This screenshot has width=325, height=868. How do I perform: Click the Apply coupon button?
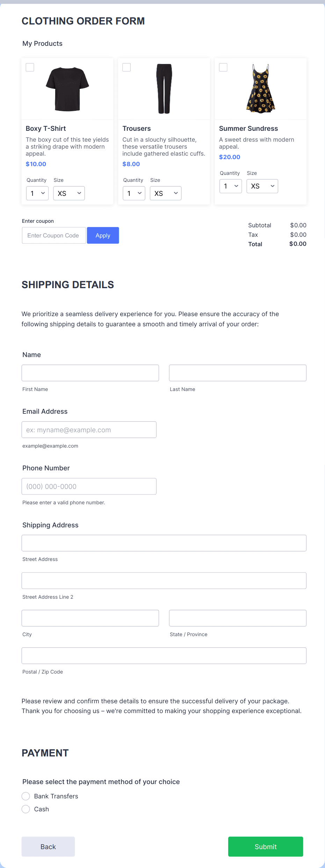[103, 235]
